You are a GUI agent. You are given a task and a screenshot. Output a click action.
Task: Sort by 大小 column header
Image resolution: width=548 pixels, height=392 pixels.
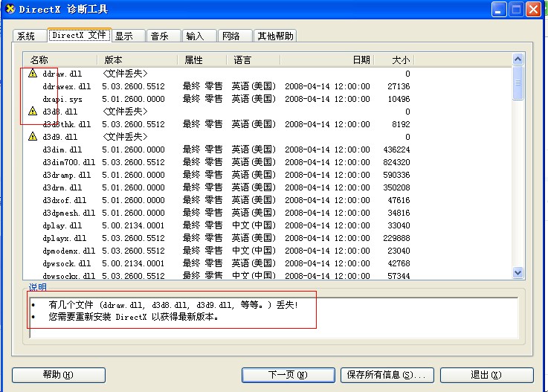point(394,60)
